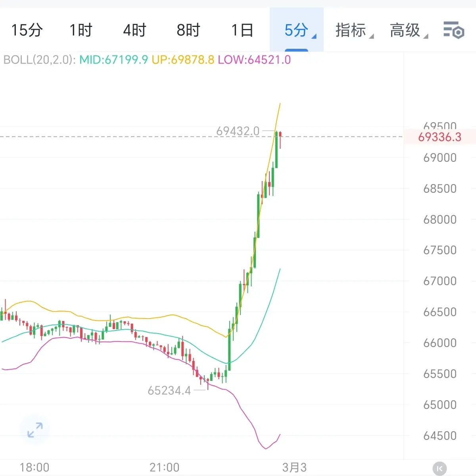The height and width of the screenshot is (476, 476).
Task: Open the 5分 interval dropdown
Action: point(297,30)
